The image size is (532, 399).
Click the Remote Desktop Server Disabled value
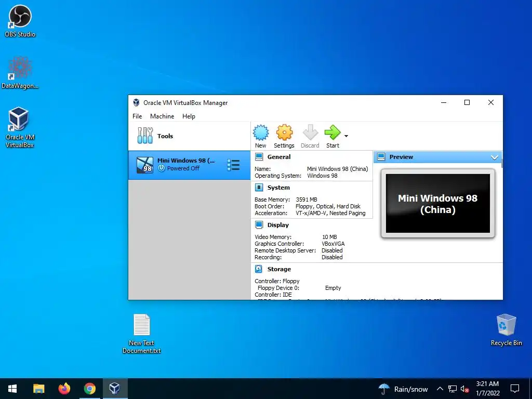(332, 250)
